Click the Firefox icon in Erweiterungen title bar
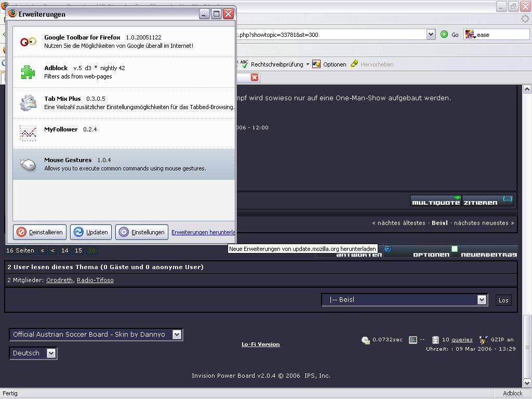This screenshot has height=399, width=532. pos(12,14)
